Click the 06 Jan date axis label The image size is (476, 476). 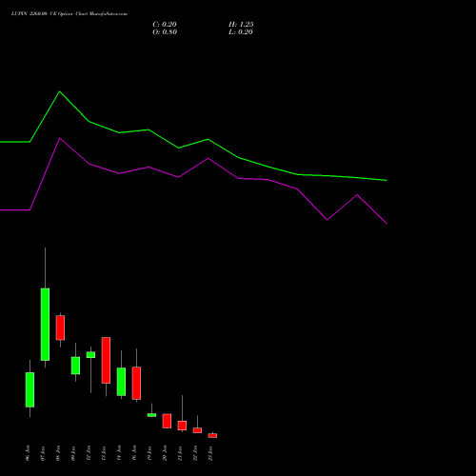tap(28, 453)
